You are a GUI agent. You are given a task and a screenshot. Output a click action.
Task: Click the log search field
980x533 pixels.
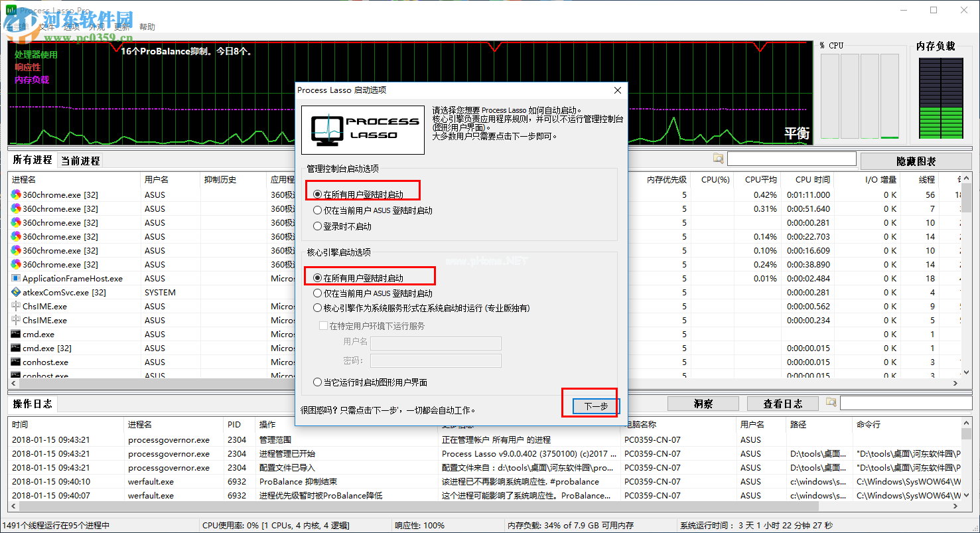point(906,403)
